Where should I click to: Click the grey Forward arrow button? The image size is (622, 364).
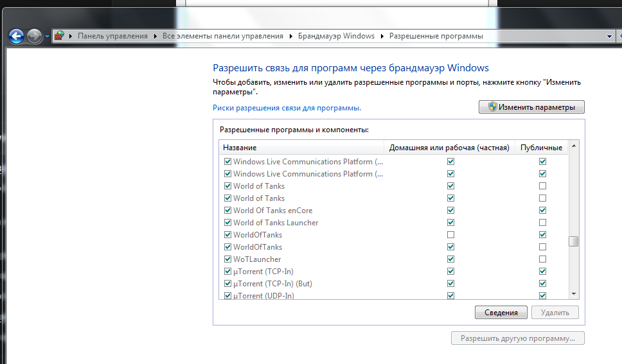[x=35, y=36]
